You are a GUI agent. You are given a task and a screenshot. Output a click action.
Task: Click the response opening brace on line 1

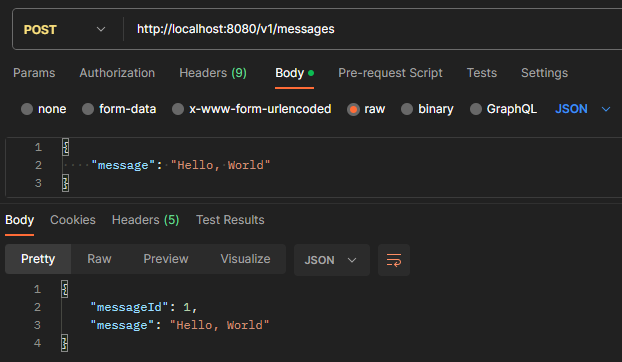65,289
